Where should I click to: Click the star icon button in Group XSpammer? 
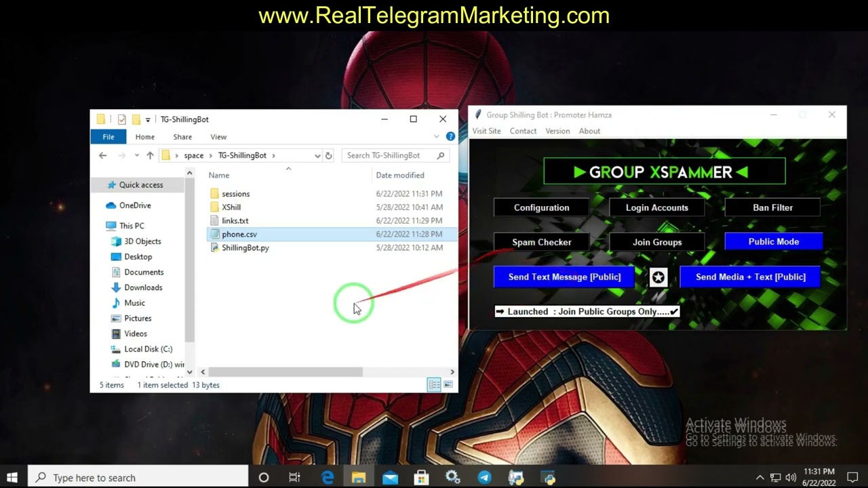click(x=658, y=277)
